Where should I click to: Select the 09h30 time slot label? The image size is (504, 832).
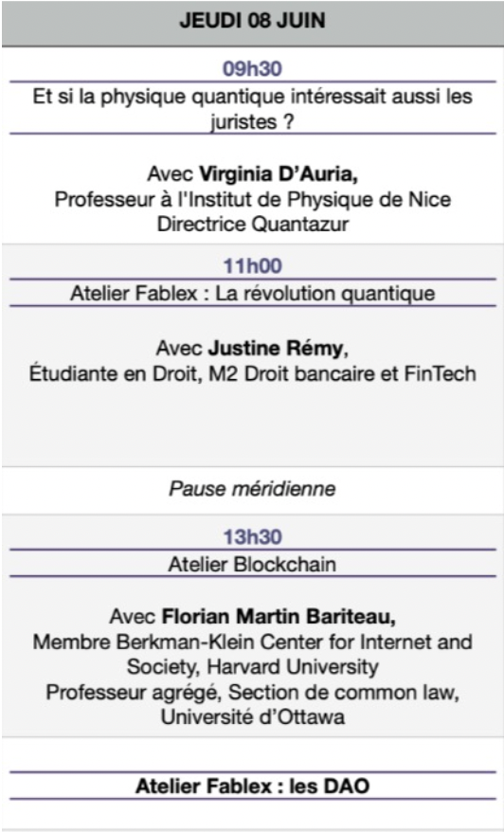coord(252,69)
